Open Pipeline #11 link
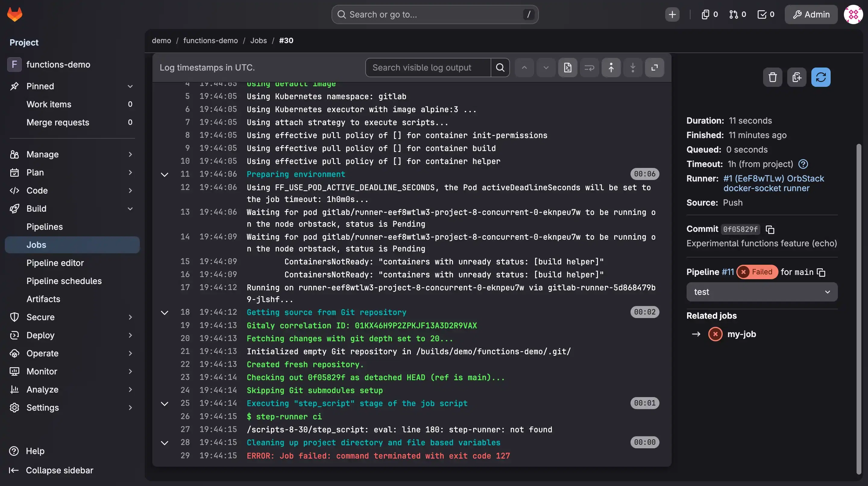This screenshot has height=486, width=868. [728, 272]
